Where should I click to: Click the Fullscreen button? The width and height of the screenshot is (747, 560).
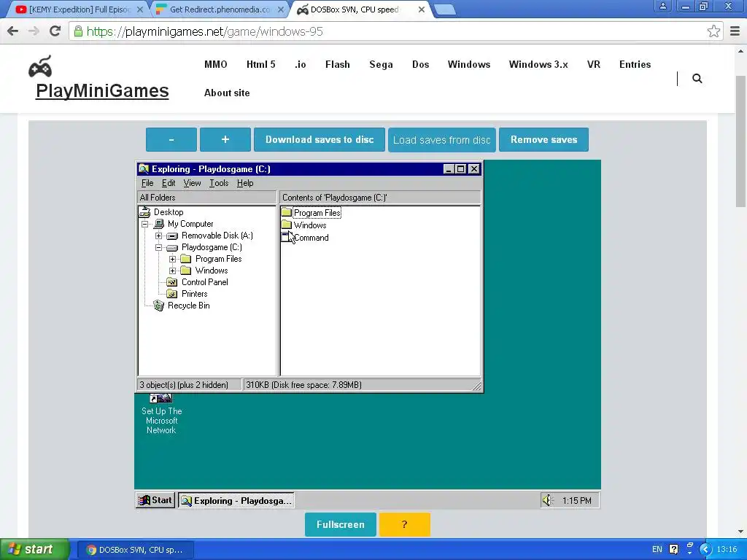pos(341,524)
